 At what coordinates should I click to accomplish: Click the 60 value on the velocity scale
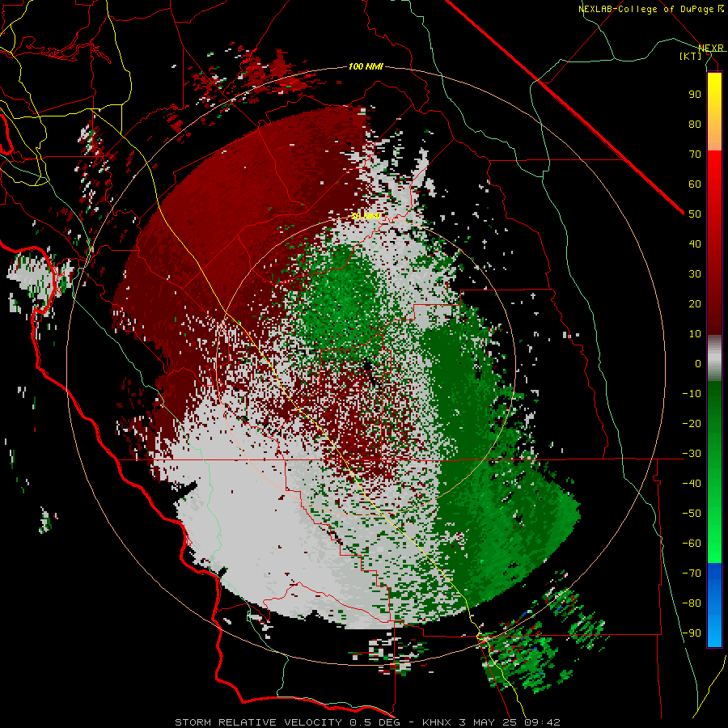(x=695, y=184)
